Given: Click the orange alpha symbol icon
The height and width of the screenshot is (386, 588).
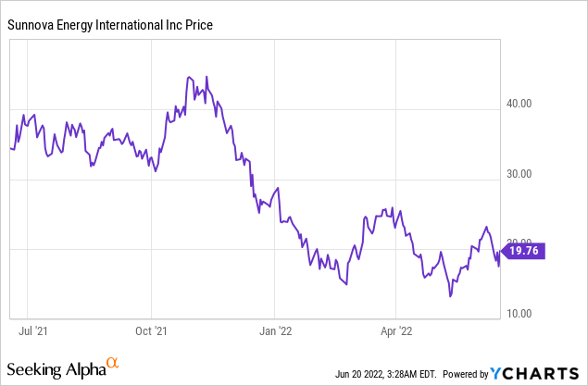Looking at the screenshot, I should (x=112, y=362).
